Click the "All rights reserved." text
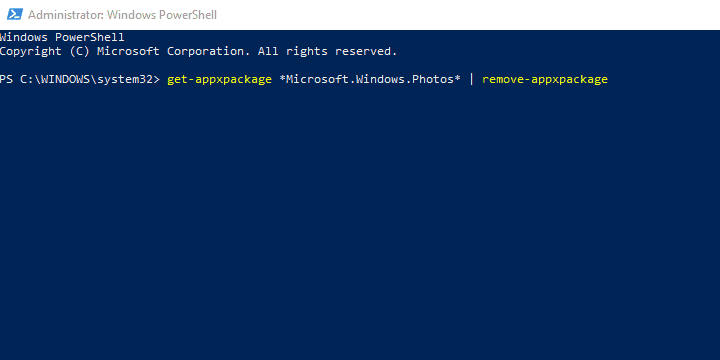This screenshot has width=720, height=360. [x=327, y=51]
